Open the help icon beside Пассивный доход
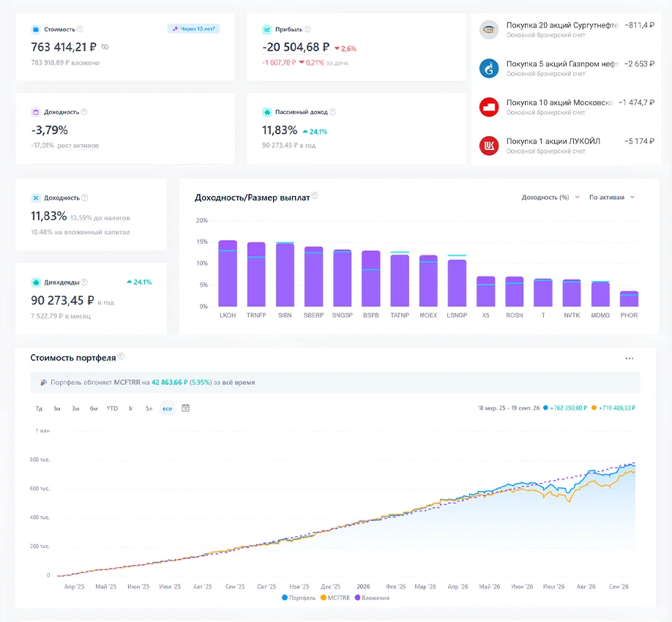Screen dimensions: 672x622 point(332,112)
